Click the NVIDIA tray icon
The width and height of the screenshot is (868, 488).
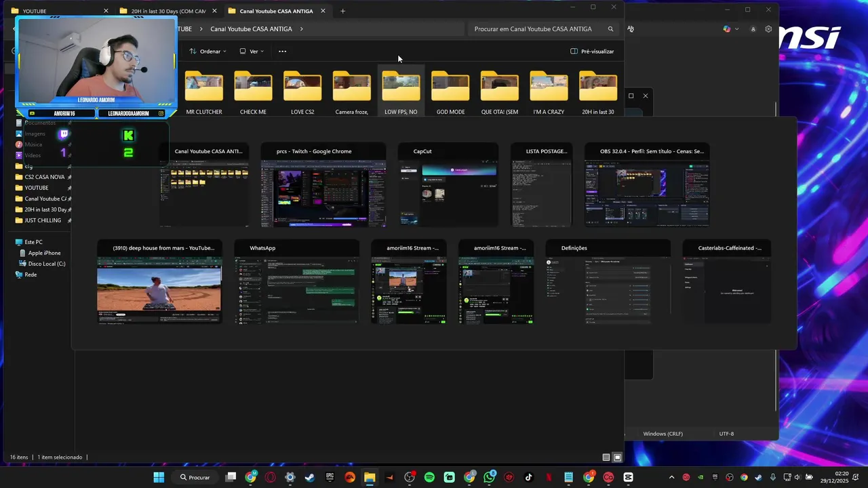click(x=701, y=477)
